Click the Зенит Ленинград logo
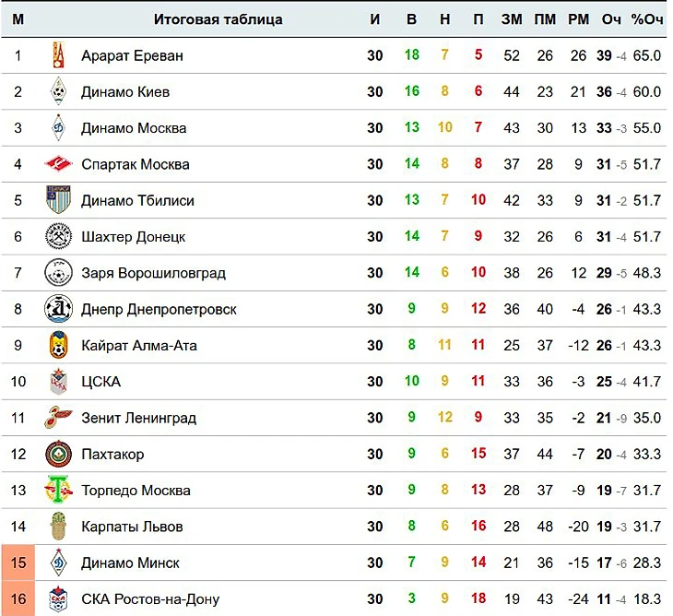This screenshot has height=616, width=673. point(58,418)
